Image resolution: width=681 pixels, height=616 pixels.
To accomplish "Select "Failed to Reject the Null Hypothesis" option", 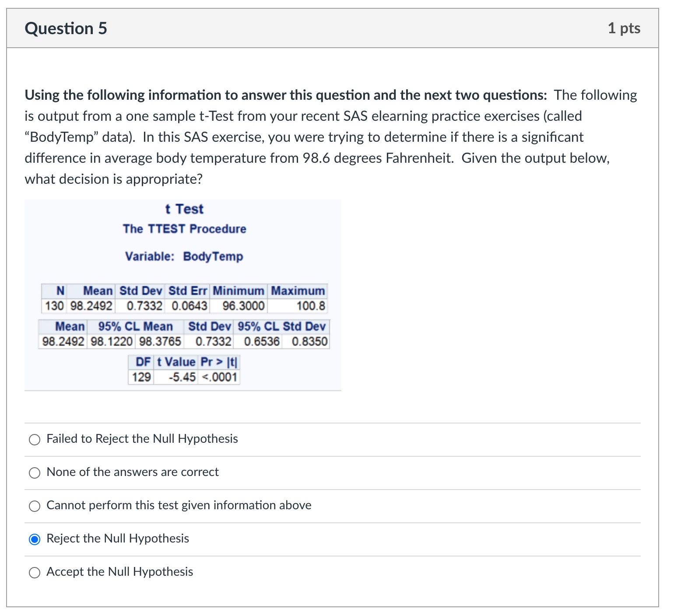I will tap(34, 439).
